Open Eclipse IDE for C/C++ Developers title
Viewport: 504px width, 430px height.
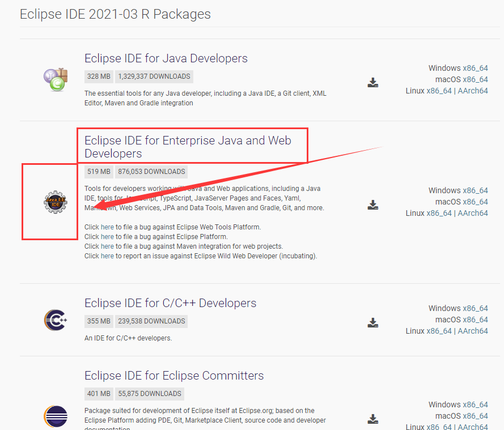tap(170, 303)
